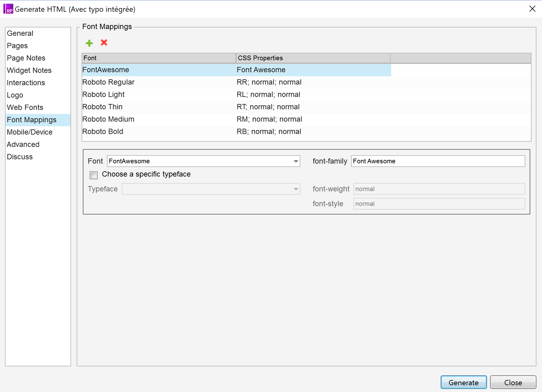This screenshot has height=392, width=542.
Task: Open the General section
Action: tap(20, 33)
